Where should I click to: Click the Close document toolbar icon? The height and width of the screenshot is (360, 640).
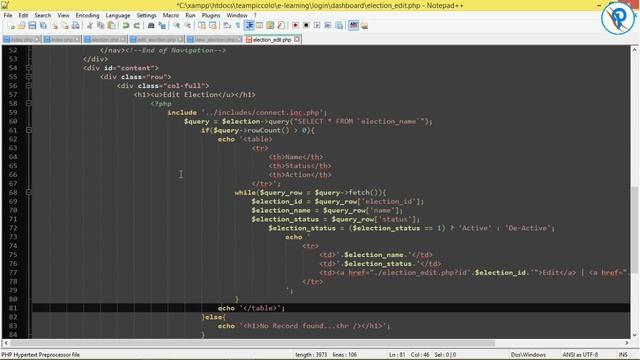click(x=54, y=26)
